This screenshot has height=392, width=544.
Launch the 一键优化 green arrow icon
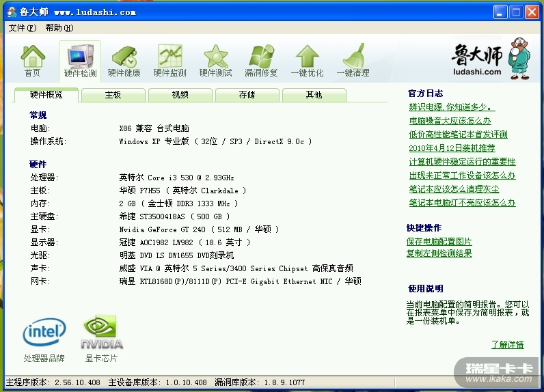[307, 61]
